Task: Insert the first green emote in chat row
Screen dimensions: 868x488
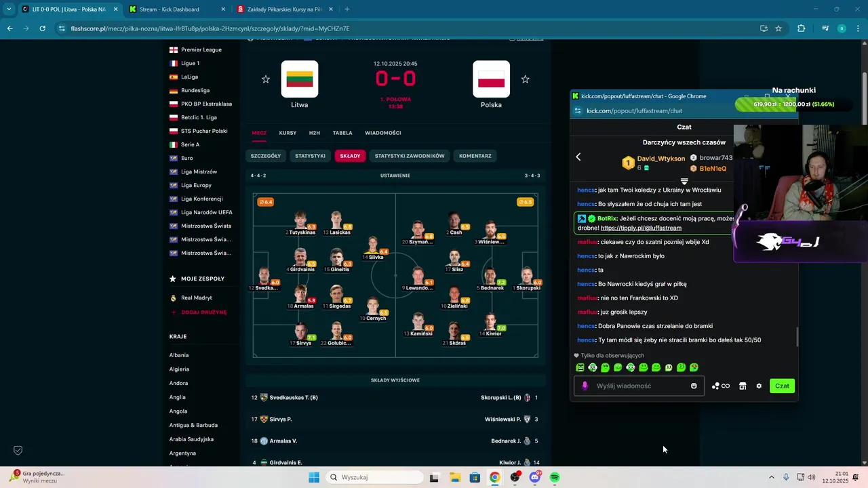Action: [x=580, y=367]
